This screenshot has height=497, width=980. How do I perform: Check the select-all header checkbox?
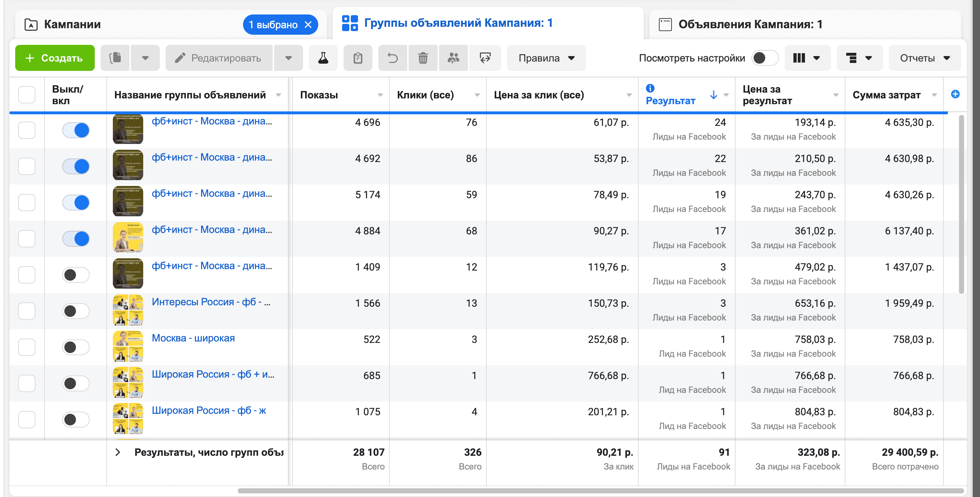tap(27, 94)
